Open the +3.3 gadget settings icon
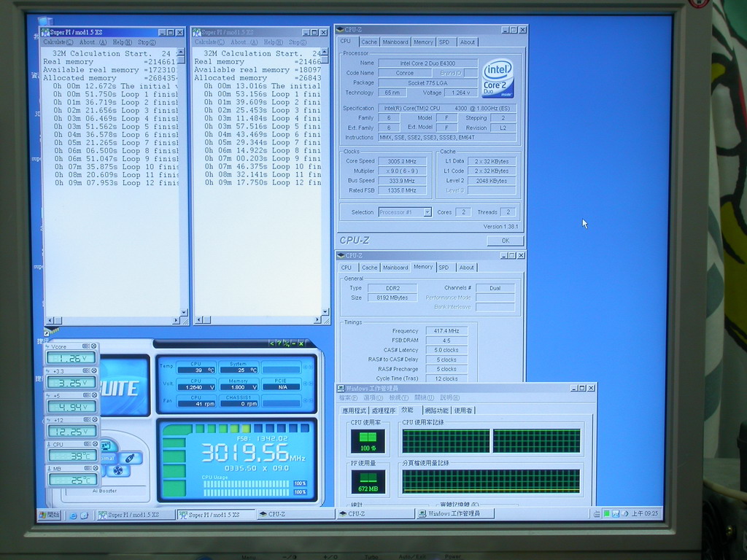The width and height of the screenshot is (747, 560). (86, 370)
